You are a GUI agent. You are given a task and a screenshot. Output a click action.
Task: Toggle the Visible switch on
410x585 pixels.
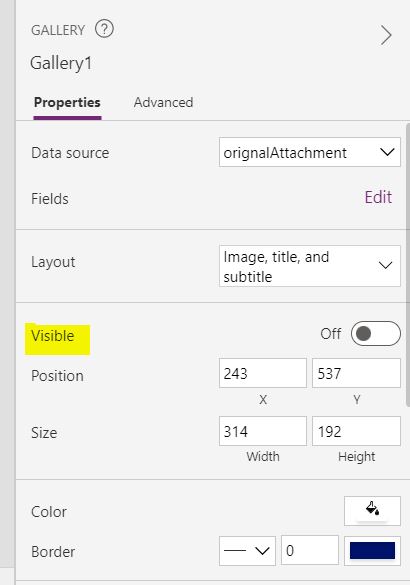click(375, 334)
